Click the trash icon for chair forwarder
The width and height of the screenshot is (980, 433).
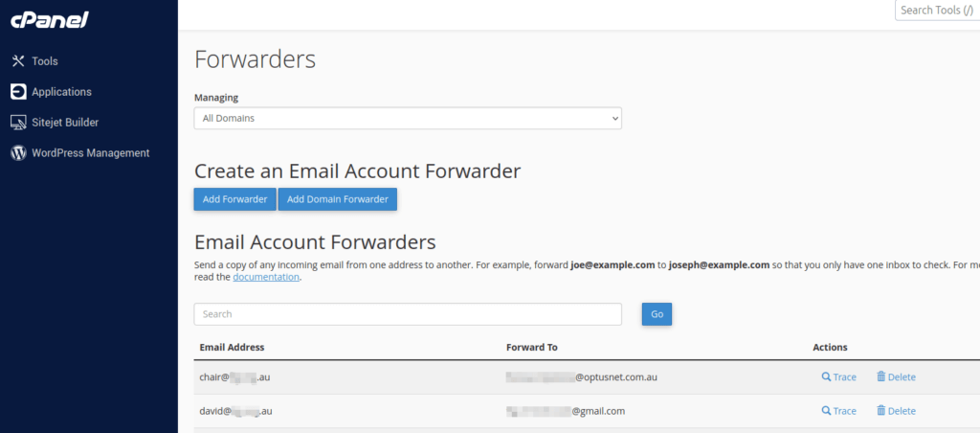pyautogui.click(x=880, y=377)
